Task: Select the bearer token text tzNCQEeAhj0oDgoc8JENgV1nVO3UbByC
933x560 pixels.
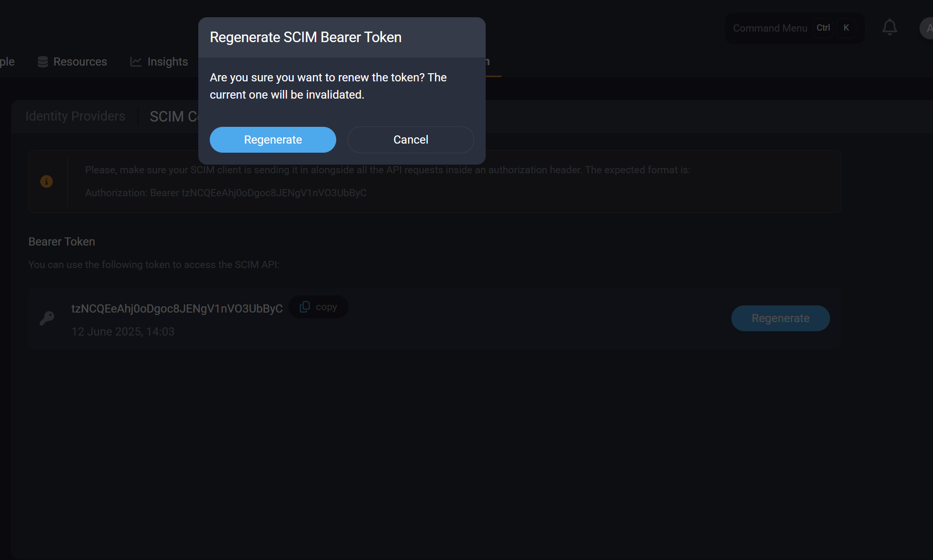Action: pos(177,308)
